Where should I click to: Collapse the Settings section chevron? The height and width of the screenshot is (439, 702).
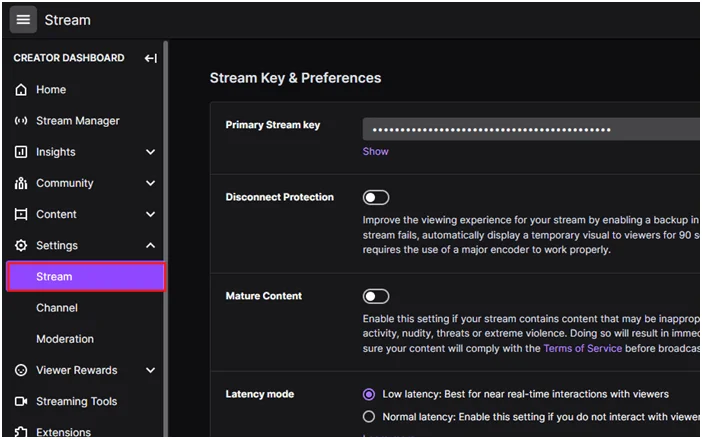click(150, 245)
